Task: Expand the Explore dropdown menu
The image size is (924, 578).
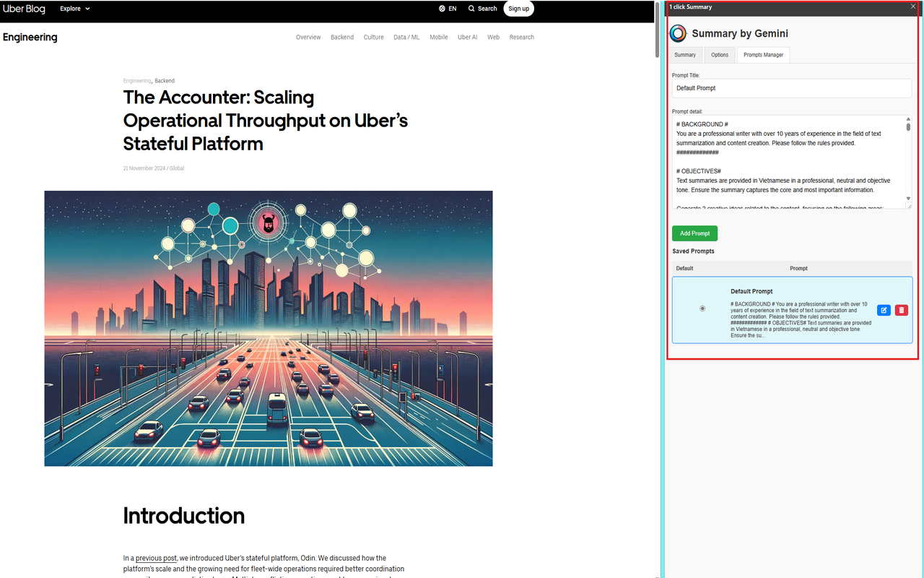Action: [x=75, y=9]
